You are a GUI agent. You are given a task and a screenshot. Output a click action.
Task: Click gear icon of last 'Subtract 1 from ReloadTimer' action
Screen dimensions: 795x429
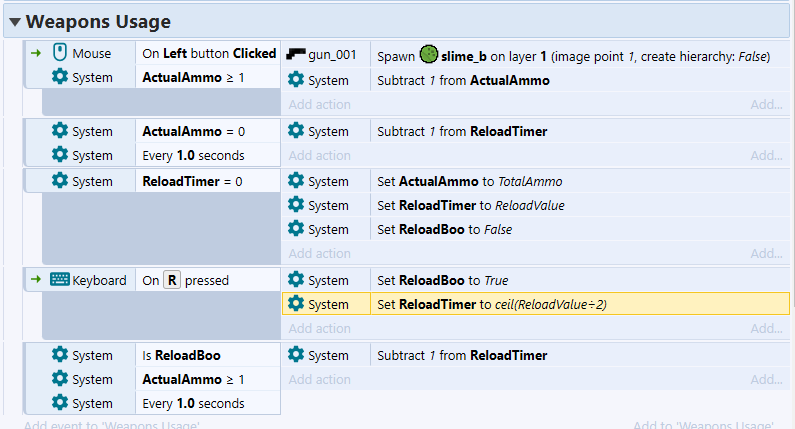[296, 355]
